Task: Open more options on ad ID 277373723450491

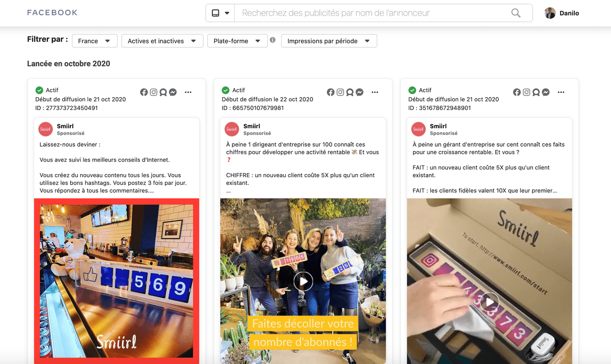Action: tap(188, 92)
